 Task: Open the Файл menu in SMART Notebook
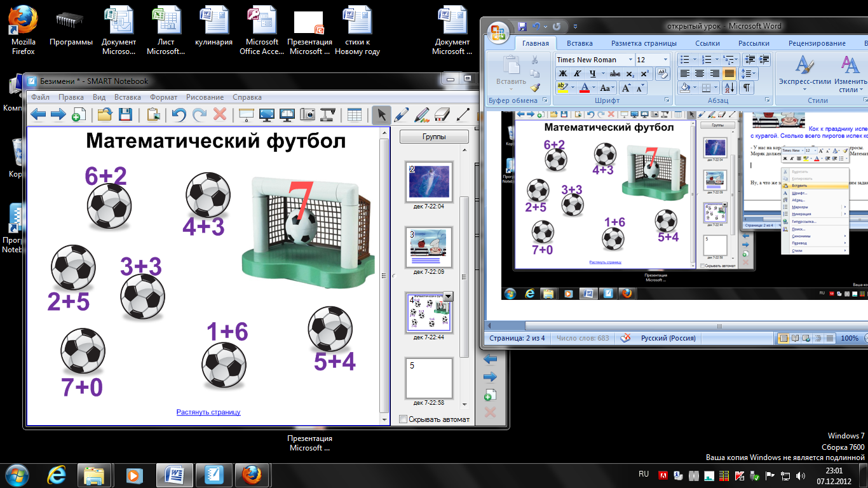point(40,97)
